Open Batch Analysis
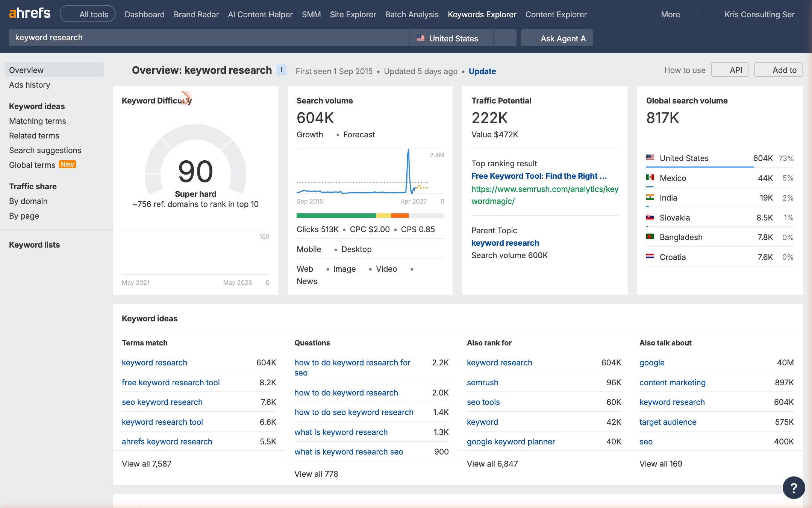 pyautogui.click(x=412, y=14)
